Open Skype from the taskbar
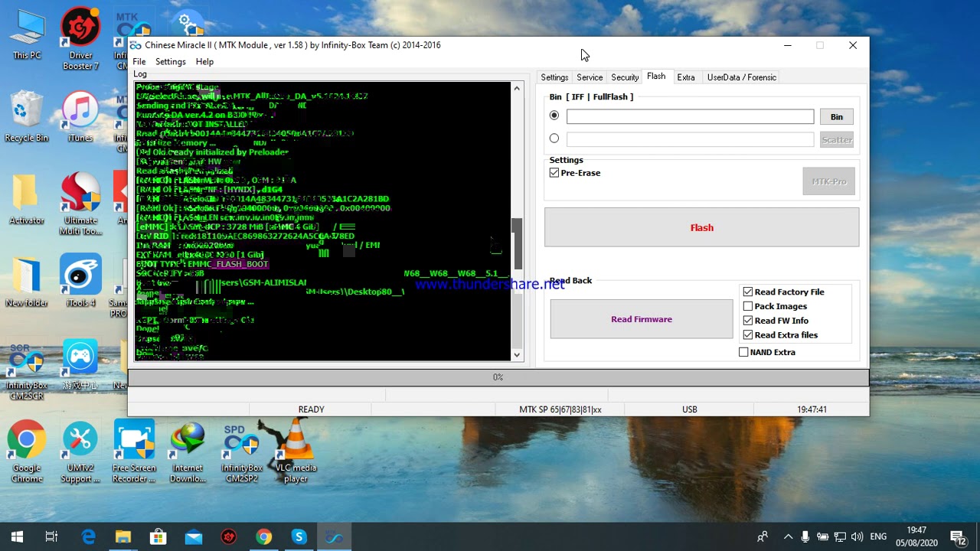980x551 pixels. point(299,536)
